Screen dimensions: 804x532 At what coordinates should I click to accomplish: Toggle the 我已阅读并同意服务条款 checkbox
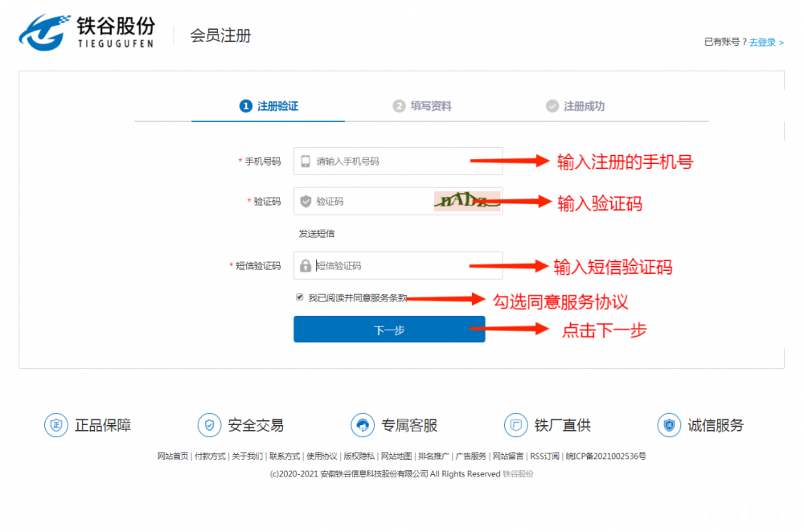[x=300, y=297]
